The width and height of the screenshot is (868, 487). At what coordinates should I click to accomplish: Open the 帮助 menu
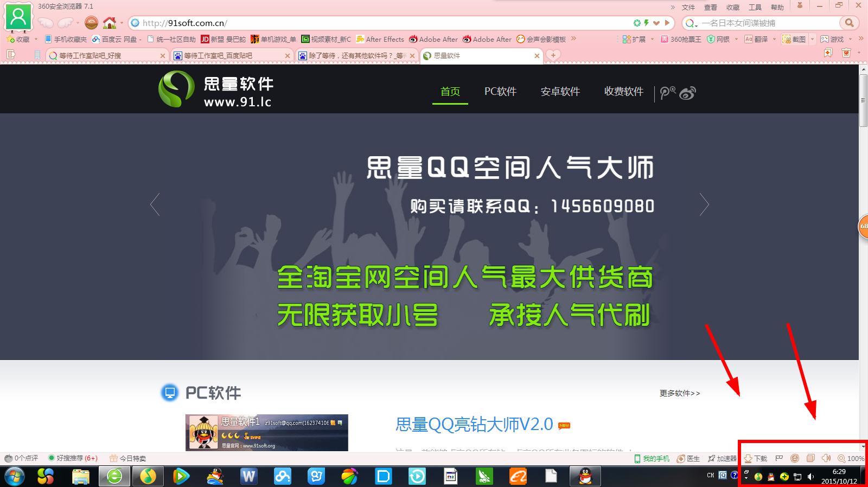click(x=777, y=7)
